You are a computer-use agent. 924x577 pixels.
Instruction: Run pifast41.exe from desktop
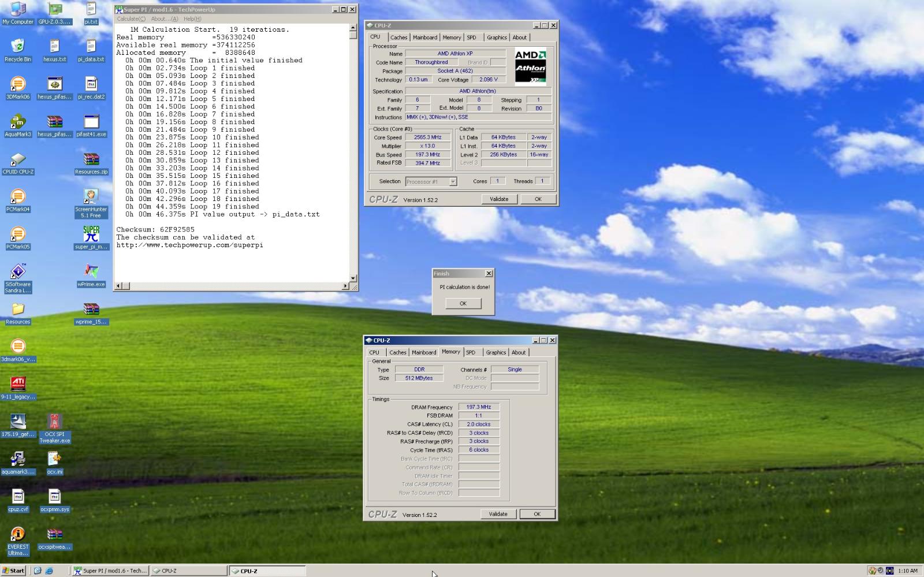tap(91, 125)
